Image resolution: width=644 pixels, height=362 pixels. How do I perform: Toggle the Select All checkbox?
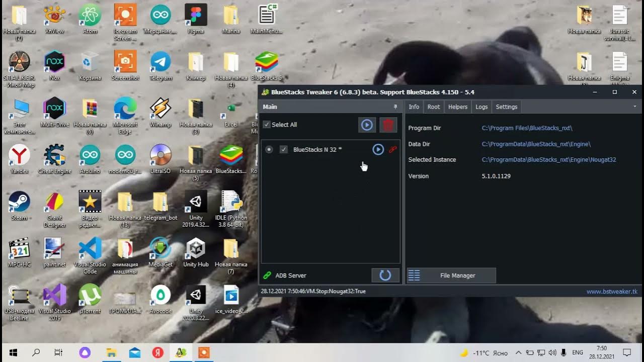coord(267,125)
